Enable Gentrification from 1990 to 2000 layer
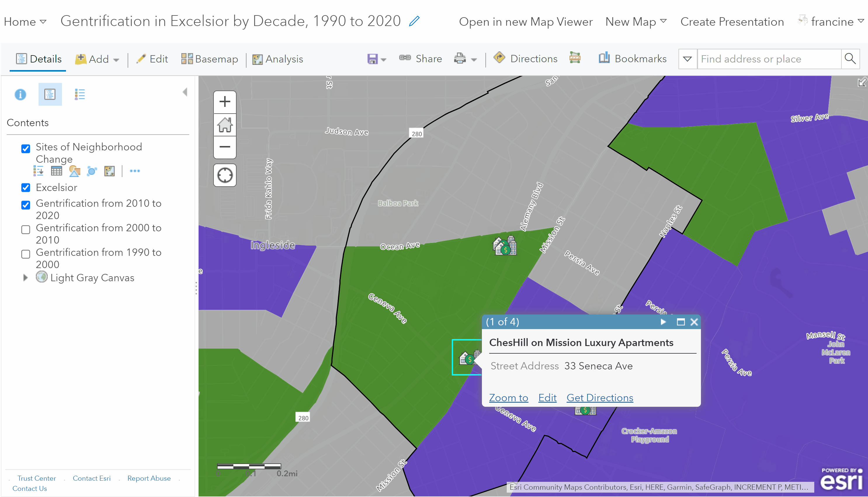Viewport: 868px width, 497px height. [x=26, y=254]
